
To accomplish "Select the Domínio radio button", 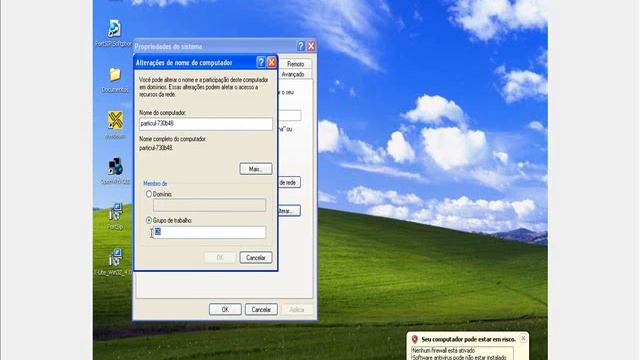I will point(149,194).
